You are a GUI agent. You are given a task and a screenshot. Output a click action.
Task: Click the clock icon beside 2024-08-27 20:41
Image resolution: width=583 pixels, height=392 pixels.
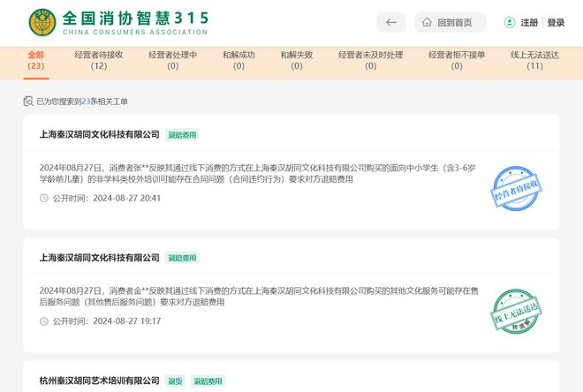click(44, 198)
